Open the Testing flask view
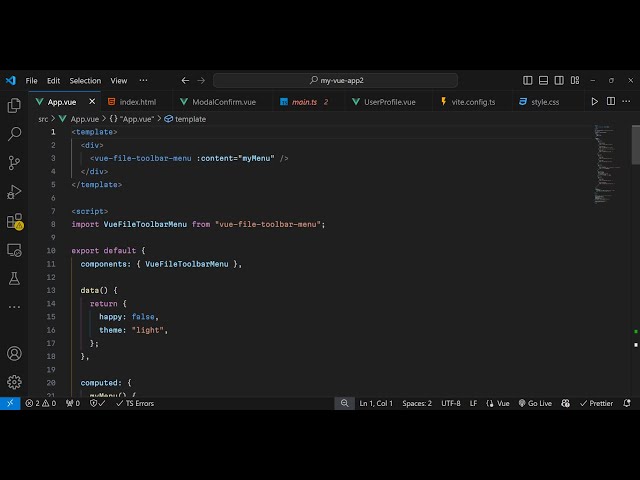The width and height of the screenshot is (640, 480). click(14, 279)
